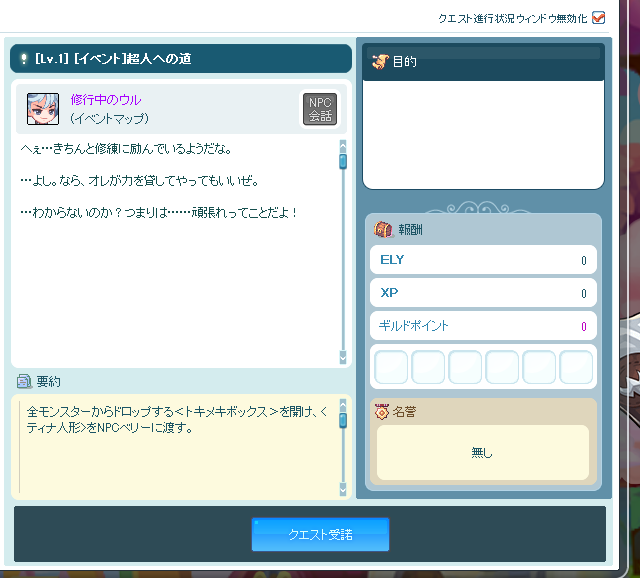Click dialogue line about オレが力を貸して

coord(140,180)
